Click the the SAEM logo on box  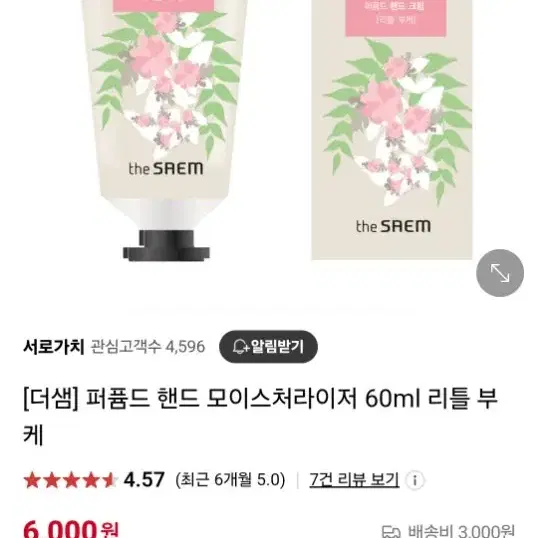point(393,226)
